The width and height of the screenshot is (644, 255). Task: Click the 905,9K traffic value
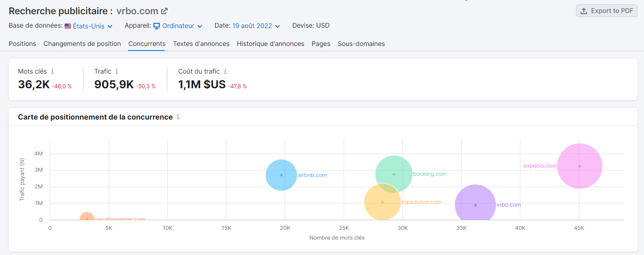point(114,84)
